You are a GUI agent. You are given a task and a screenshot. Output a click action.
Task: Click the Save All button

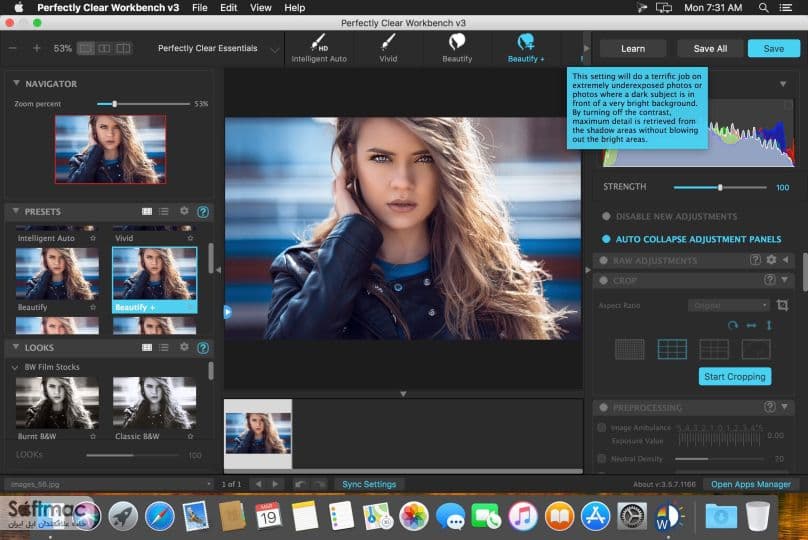click(x=710, y=48)
